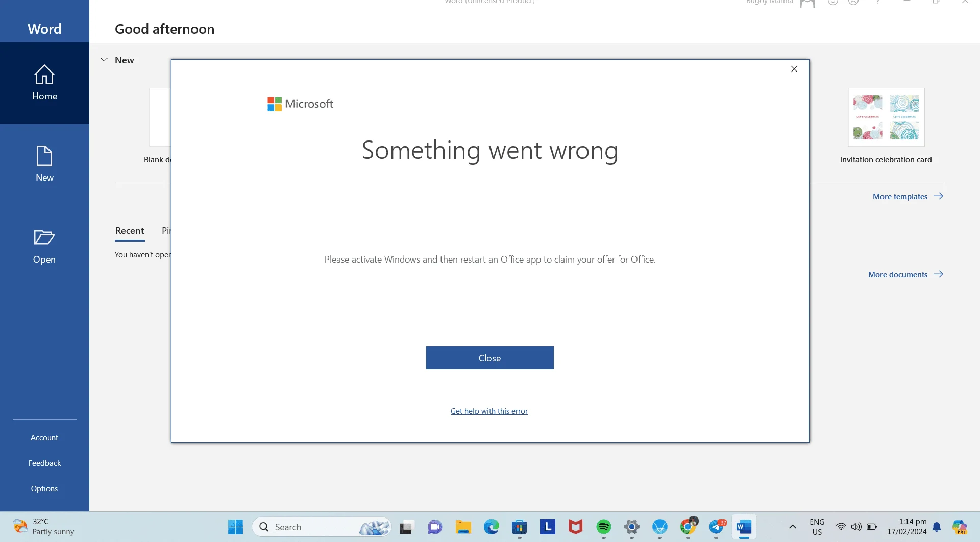Open the user account picture in title bar
This screenshot has height=542, width=980.
(x=807, y=3)
